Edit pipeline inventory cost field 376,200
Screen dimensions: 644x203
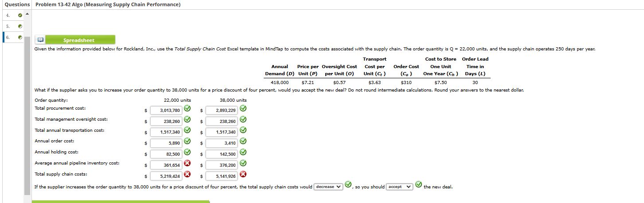coord(221,165)
